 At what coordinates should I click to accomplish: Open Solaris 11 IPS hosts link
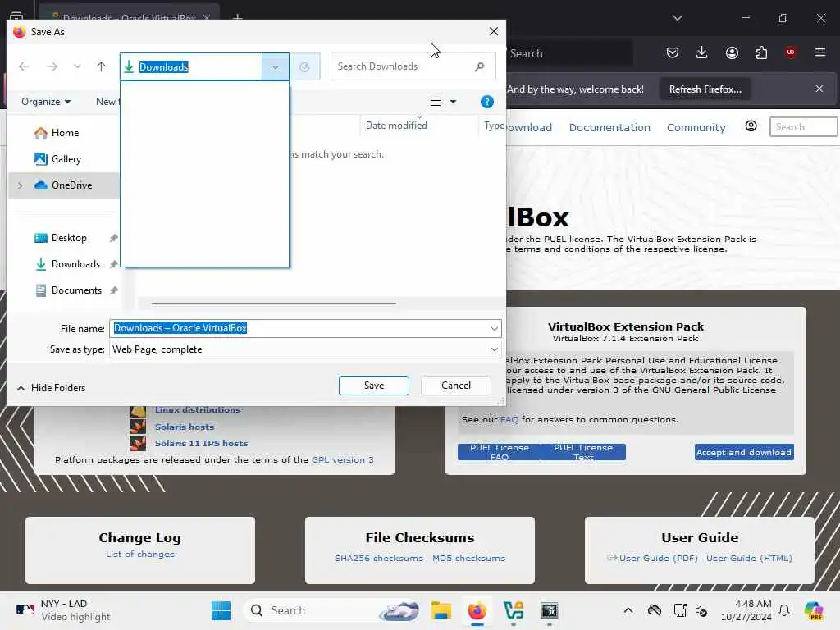pos(201,444)
